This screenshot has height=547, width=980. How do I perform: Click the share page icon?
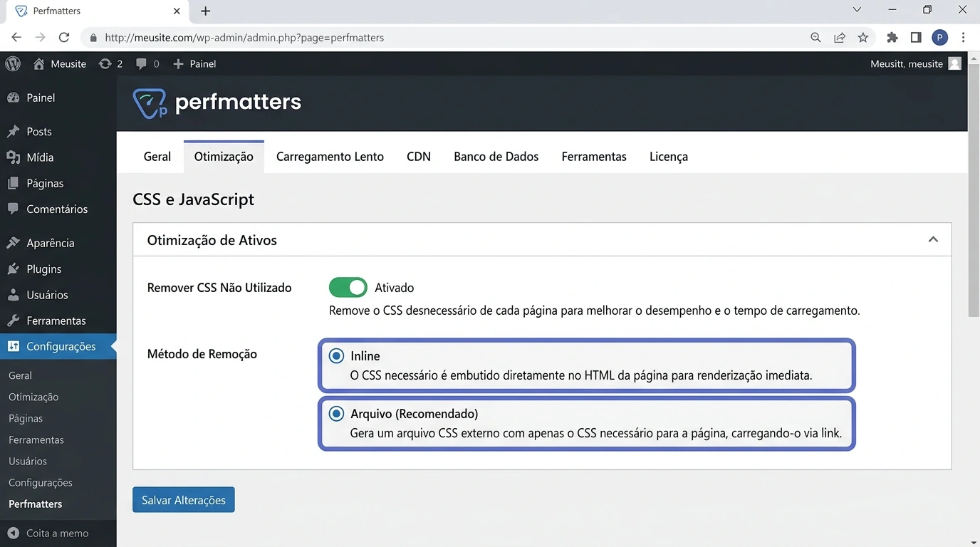[840, 38]
